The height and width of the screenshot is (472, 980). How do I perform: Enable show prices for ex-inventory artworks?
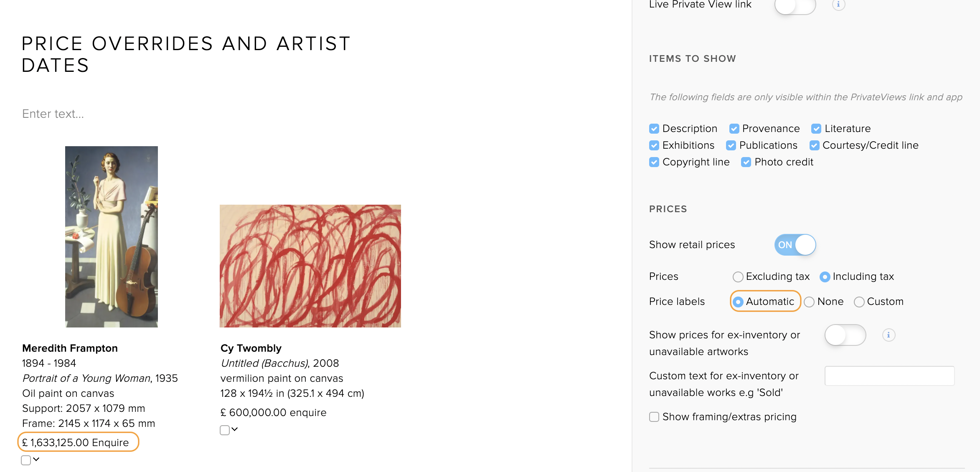point(845,335)
